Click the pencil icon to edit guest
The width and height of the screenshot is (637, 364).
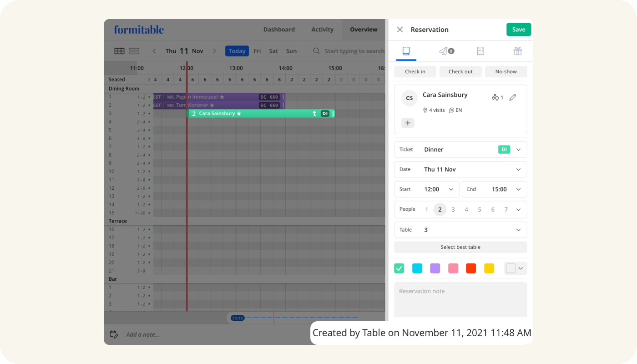(513, 97)
